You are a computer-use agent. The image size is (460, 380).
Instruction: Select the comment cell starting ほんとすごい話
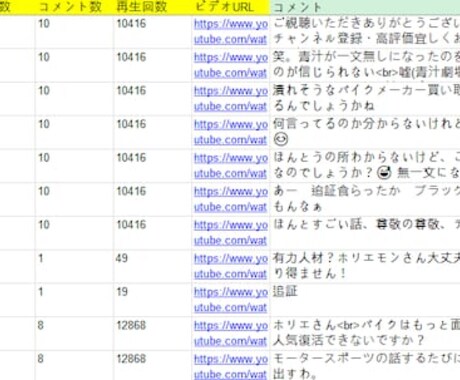(x=365, y=233)
